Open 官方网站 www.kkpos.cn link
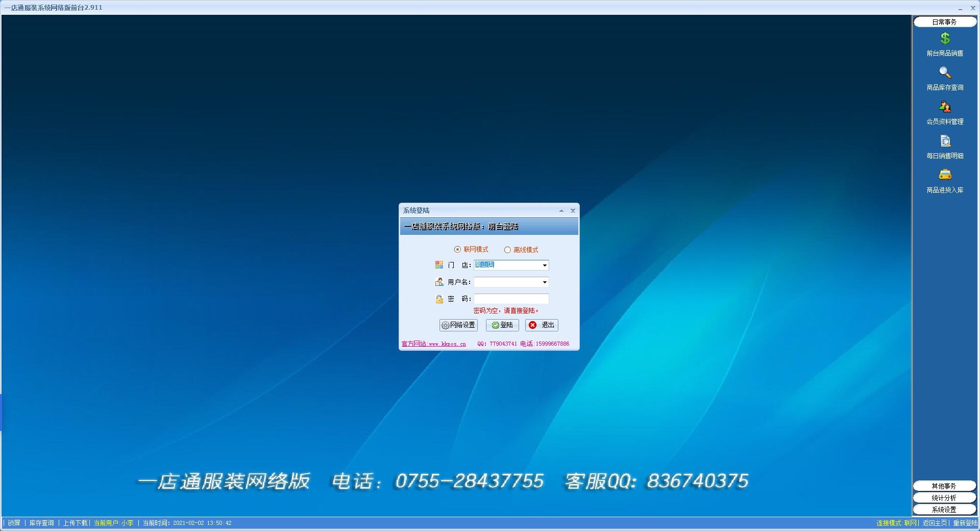Screen dimensions: 980x531 click(434, 344)
